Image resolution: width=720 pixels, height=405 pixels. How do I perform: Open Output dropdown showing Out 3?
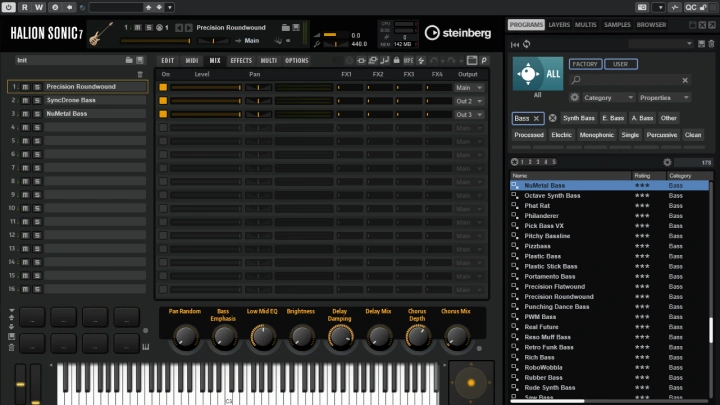point(469,114)
